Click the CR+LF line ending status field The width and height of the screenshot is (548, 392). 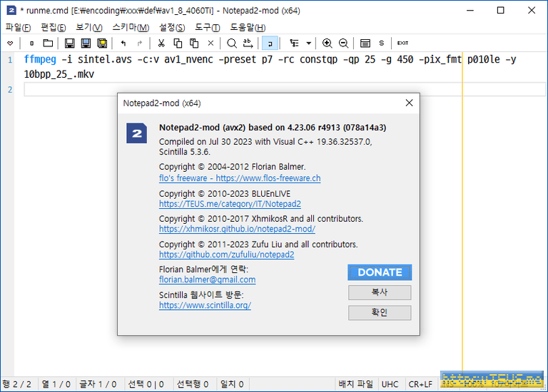pyautogui.click(x=420, y=384)
